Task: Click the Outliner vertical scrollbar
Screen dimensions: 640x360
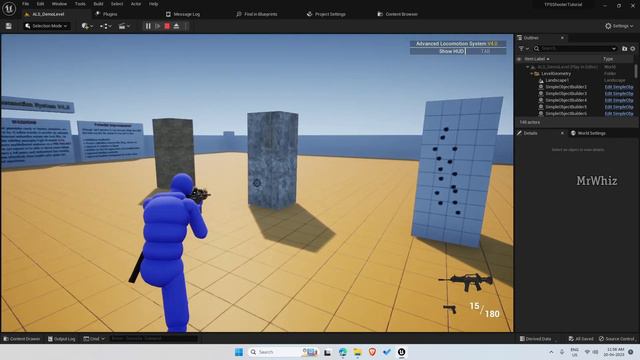Action: [636, 71]
